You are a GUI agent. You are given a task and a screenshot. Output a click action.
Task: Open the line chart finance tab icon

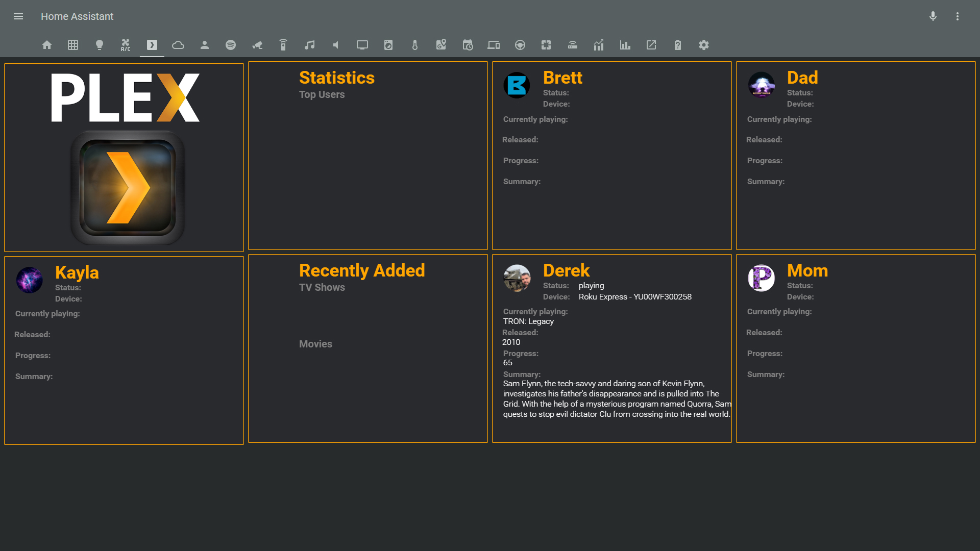pyautogui.click(x=599, y=45)
